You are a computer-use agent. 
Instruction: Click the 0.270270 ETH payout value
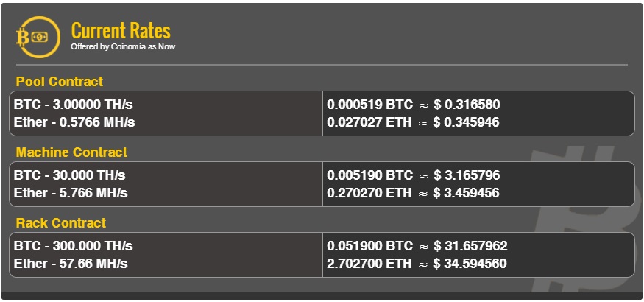coord(370,193)
